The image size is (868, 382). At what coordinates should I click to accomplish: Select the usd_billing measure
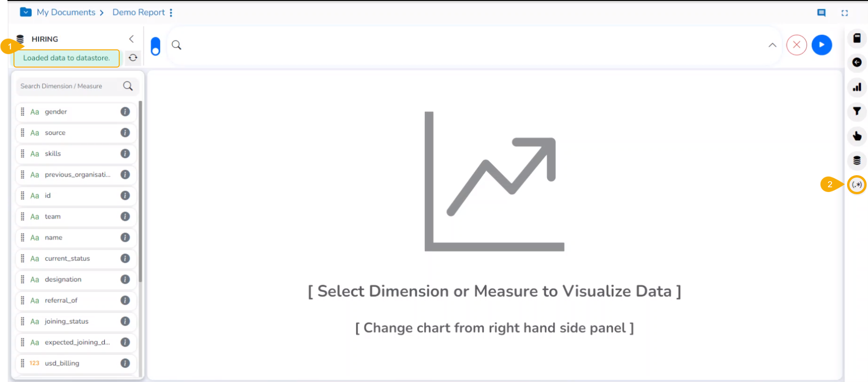point(62,363)
